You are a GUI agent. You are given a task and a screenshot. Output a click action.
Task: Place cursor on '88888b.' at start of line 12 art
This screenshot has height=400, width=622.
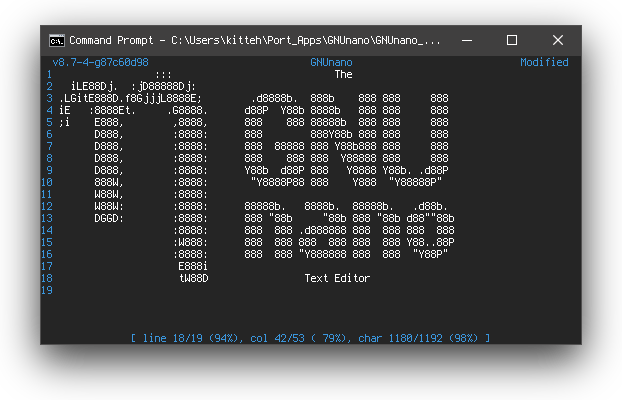click(265, 206)
